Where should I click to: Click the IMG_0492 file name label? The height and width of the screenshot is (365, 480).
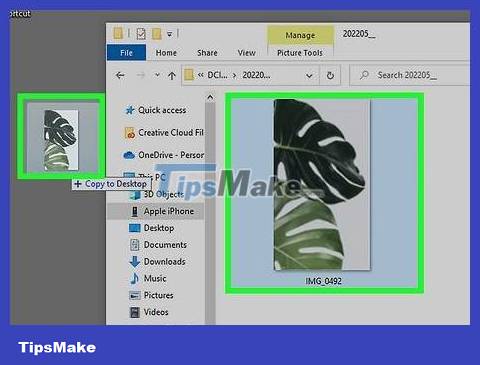click(x=323, y=281)
